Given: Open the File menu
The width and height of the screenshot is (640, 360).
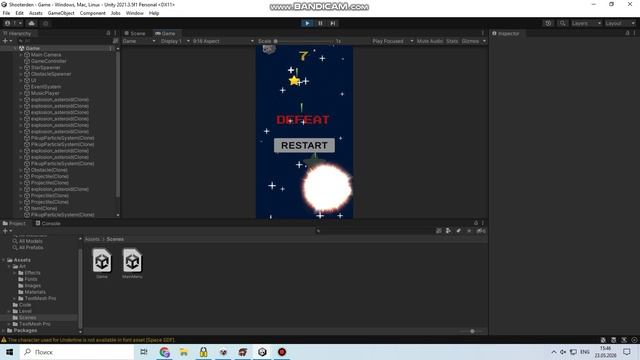Looking at the screenshot, I should (6, 13).
